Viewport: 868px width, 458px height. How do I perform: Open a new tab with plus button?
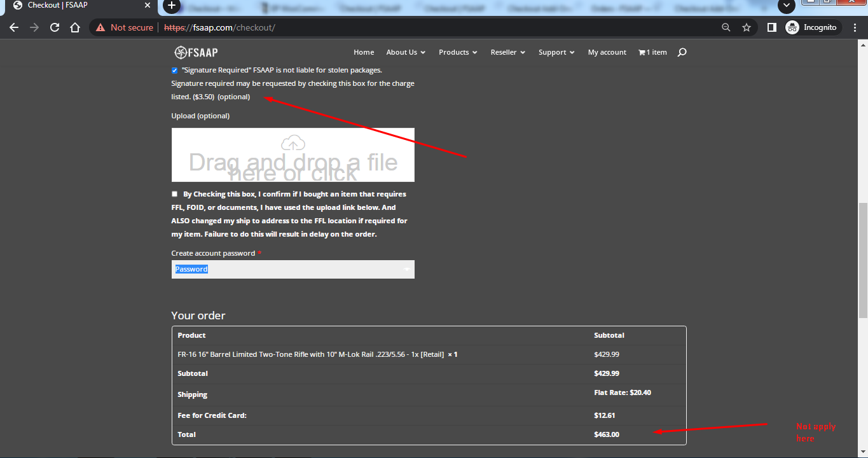[x=171, y=6]
